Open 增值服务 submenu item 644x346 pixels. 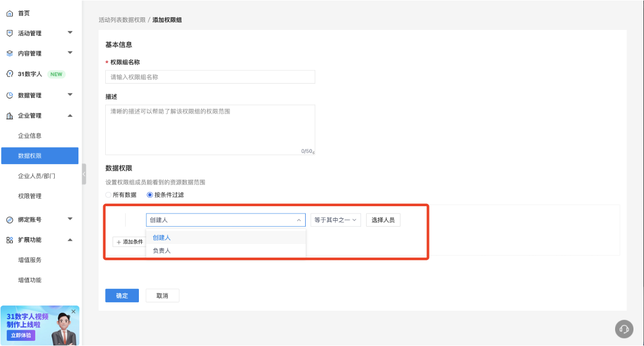click(29, 260)
